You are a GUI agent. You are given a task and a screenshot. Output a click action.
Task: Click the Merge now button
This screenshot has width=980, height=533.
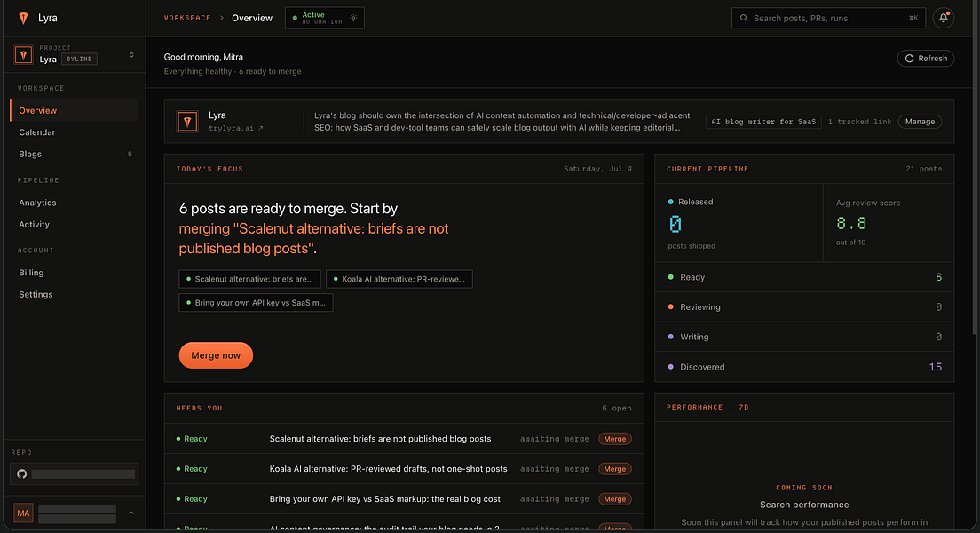[x=216, y=355]
